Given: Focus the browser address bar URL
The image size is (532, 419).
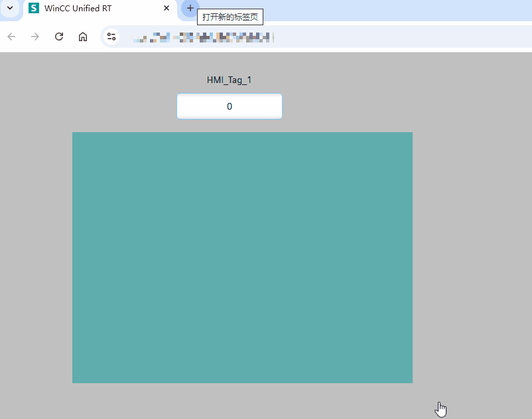Looking at the screenshot, I should coord(202,37).
